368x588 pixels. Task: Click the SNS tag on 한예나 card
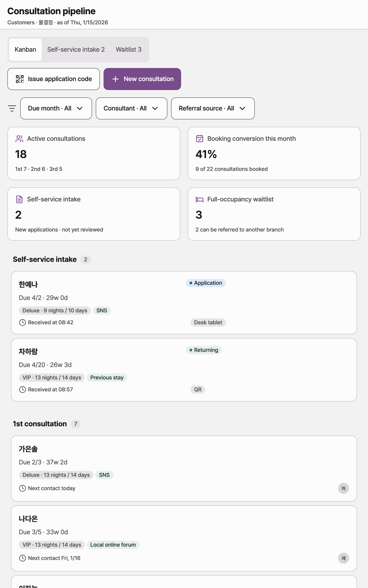click(102, 311)
